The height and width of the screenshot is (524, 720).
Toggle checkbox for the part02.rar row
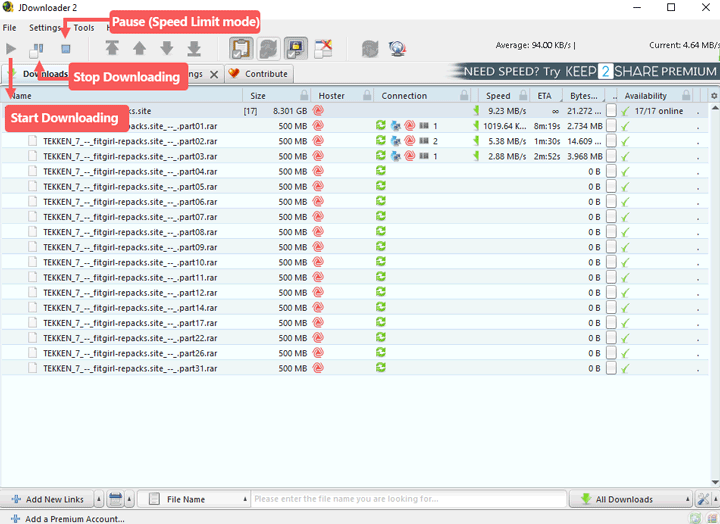click(x=611, y=141)
